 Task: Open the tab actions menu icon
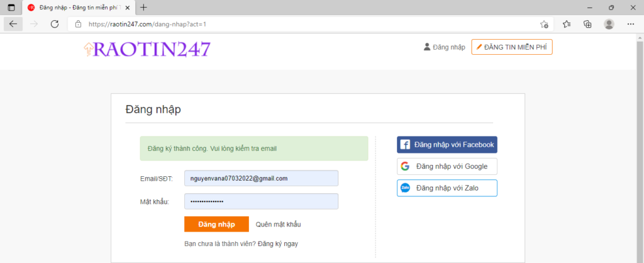[x=11, y=8]
